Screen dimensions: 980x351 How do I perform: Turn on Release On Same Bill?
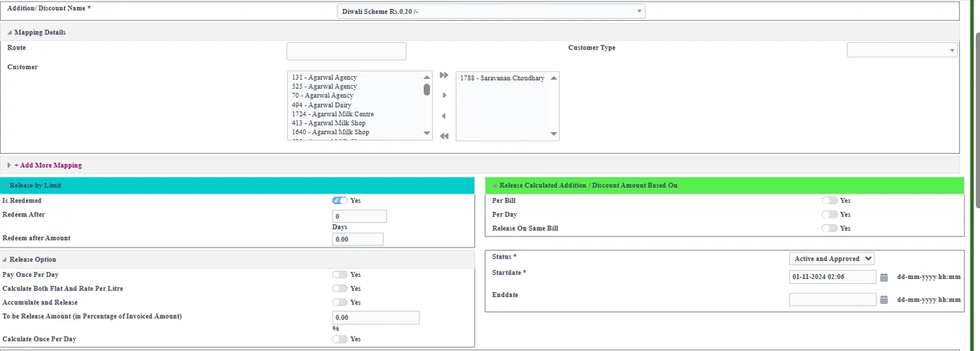829,229
